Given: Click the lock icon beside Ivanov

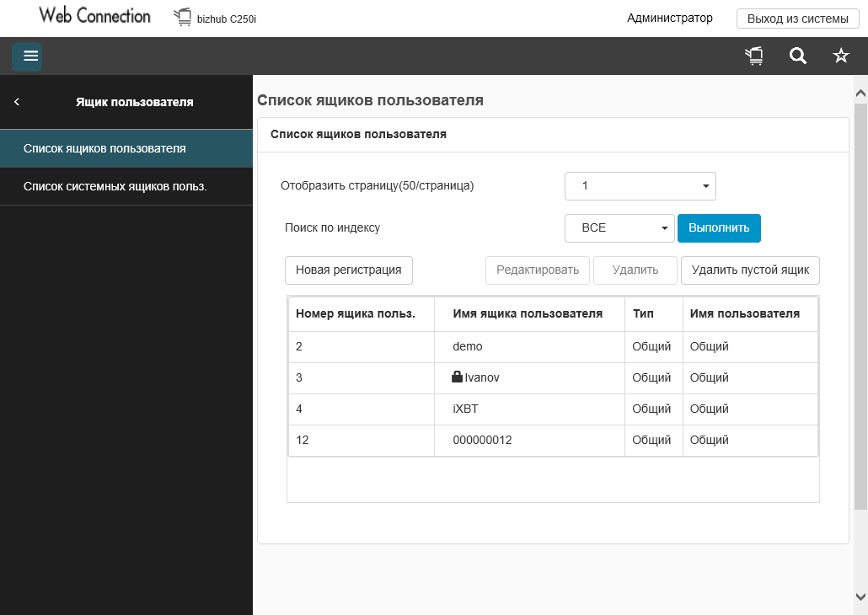Looking at the screenshot, I should coord(458,377).
